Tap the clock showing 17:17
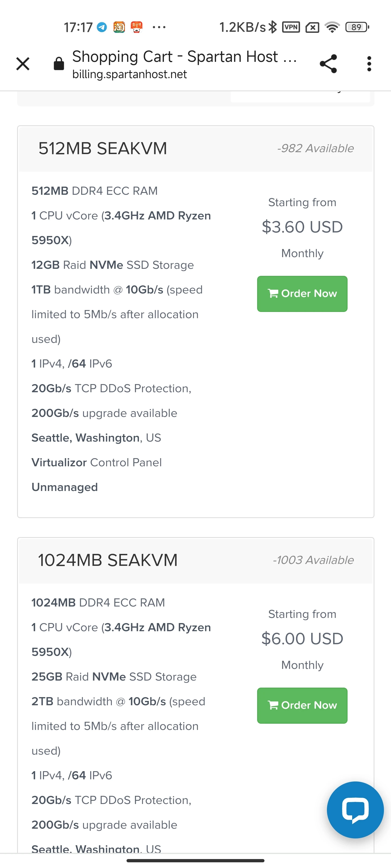This screenshot has width=391, height=868. (x=78, y=27)
